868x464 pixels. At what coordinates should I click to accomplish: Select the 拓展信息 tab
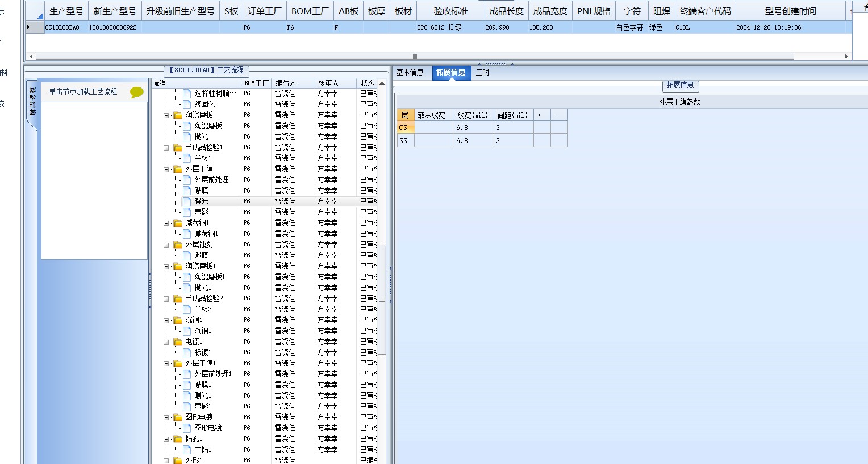click(x=451, y=73)
